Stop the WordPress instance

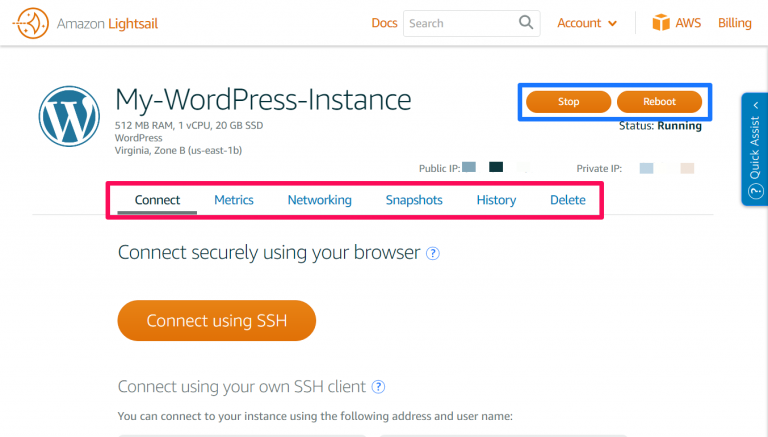[568, 102]
